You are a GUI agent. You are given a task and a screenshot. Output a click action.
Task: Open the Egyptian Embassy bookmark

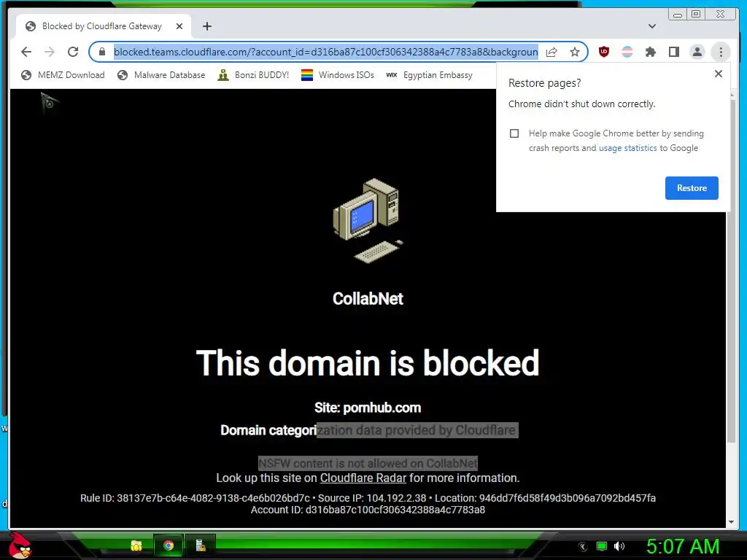pyautogui.click(x=429, y=75)
